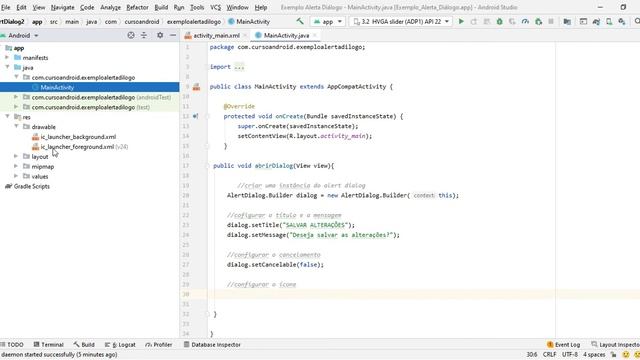Click the smiley face feedback icon in status bar
The width and height of the screenshot is (640, 360).
[x=626, y=355]
